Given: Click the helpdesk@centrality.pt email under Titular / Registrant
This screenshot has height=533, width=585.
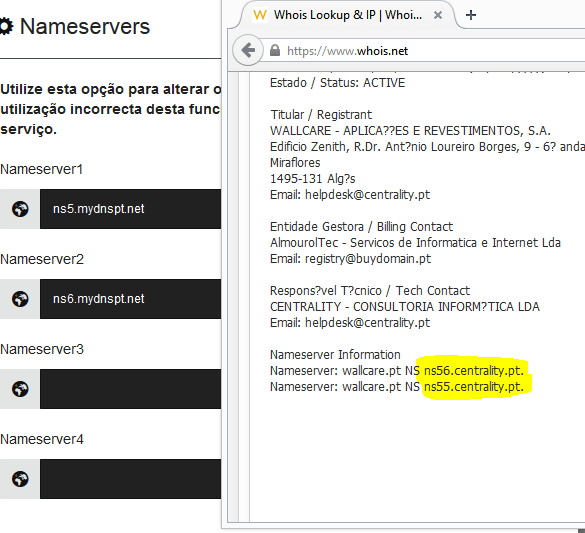Looking at the screenshot, I should [x=367, y=194].
